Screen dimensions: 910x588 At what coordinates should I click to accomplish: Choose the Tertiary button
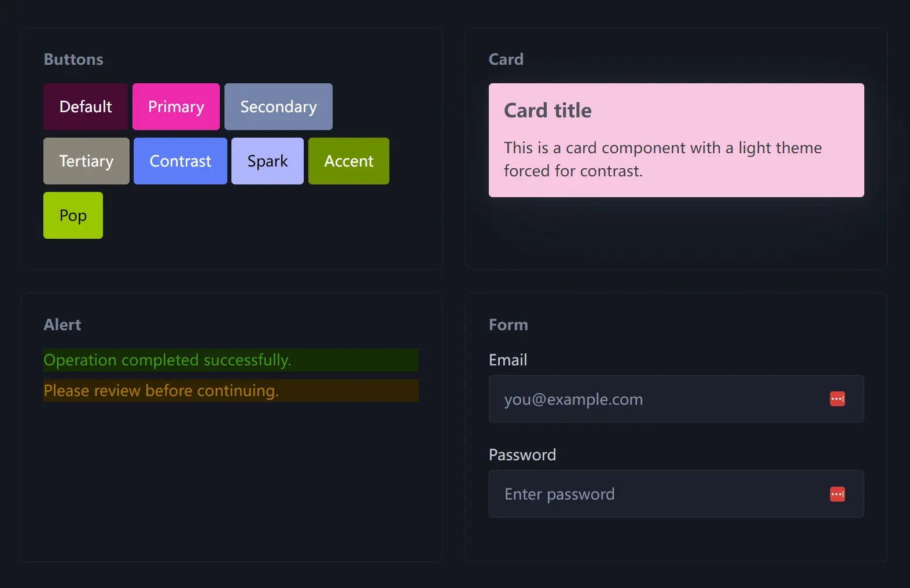(x=86, y=161)
